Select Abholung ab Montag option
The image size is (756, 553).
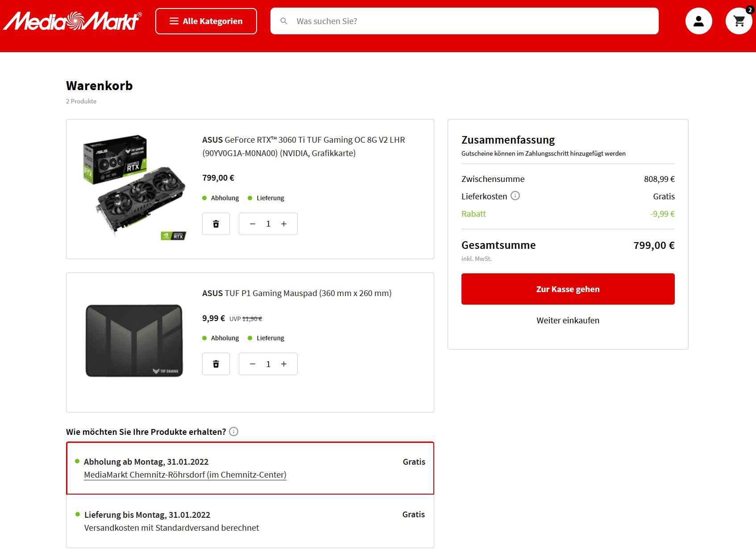click(x=250, y=468)
